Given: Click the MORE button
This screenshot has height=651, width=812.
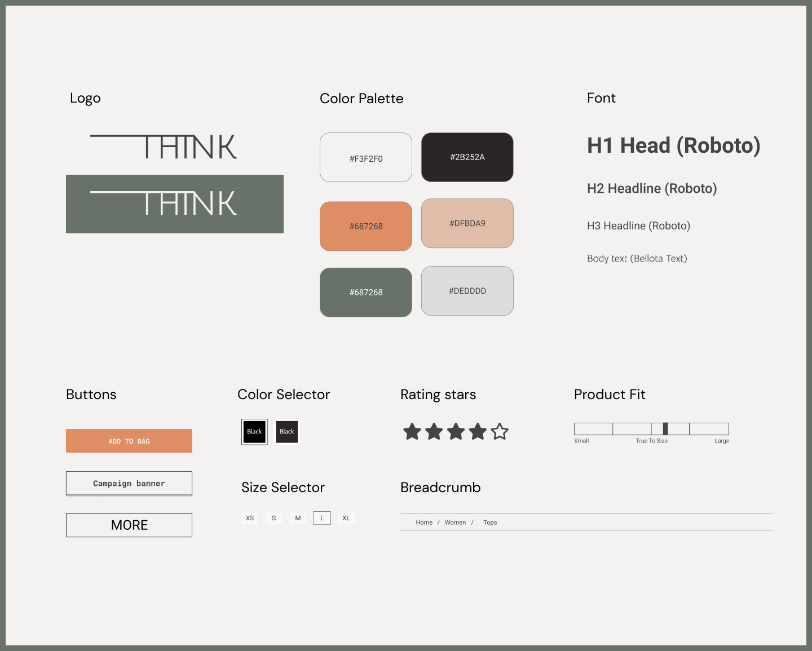Looking at the screenshot, I should [129, 525].
